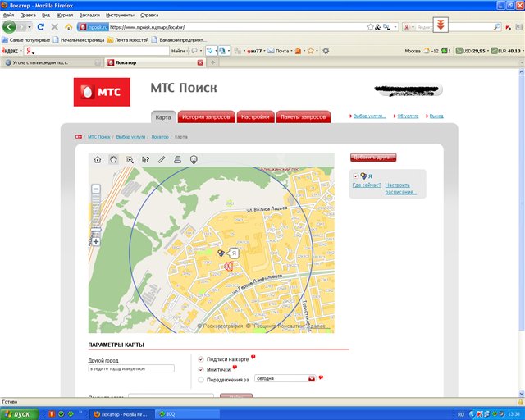
Task: Open the new tab plus button
Action: tap(213, 62)
